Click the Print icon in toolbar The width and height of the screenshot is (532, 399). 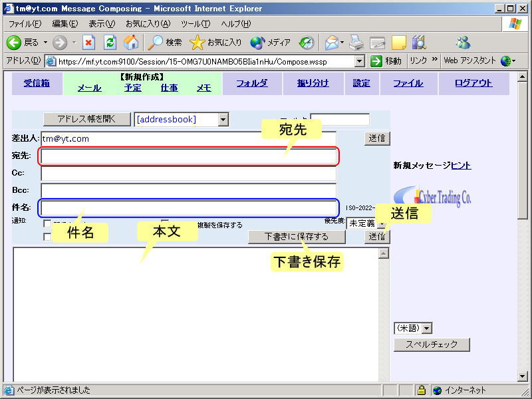pos(357,43)
